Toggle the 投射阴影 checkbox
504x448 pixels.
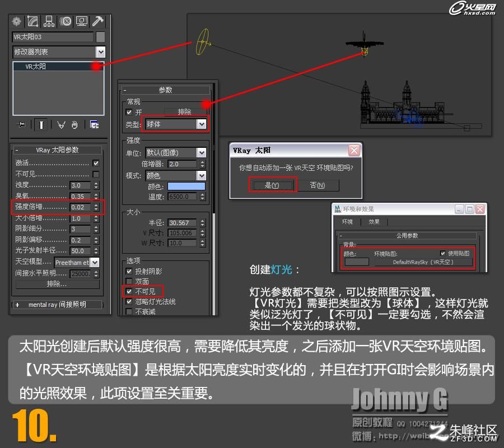tap(129, 271)
